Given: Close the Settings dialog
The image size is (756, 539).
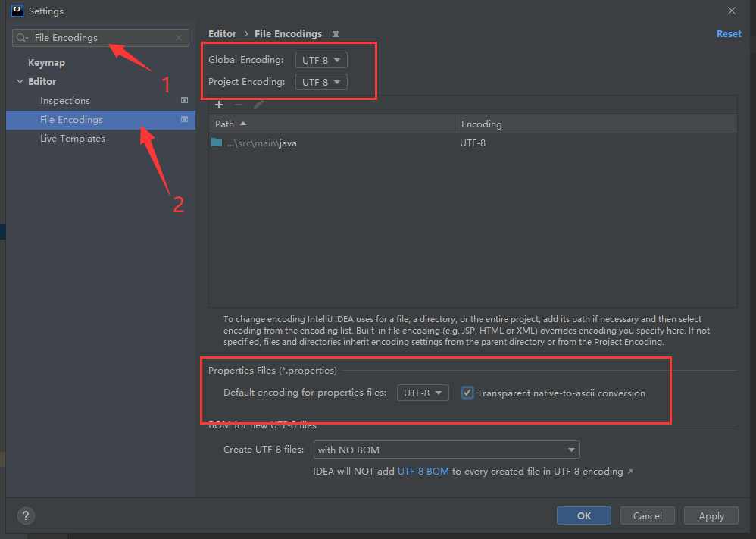Looking at the screenshot, I should 732,11.
